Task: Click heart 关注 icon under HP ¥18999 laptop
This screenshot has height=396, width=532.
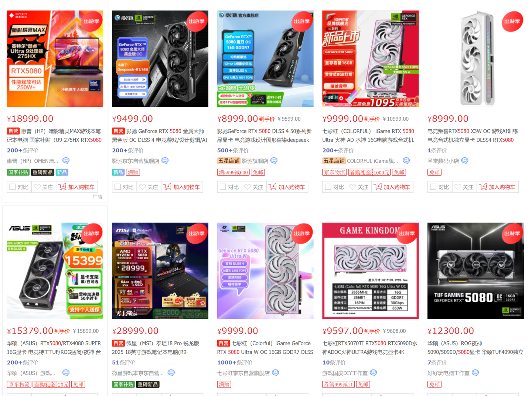Action: point(37,187)
